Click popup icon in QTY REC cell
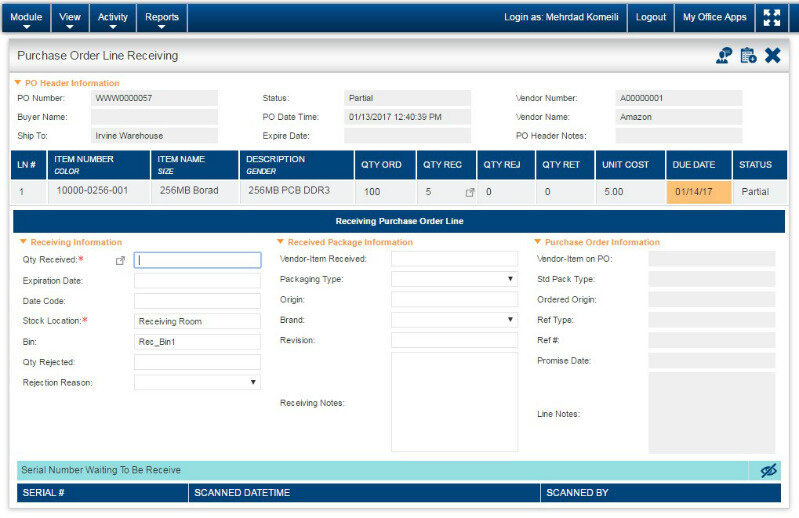 click(x=469, y=191)
